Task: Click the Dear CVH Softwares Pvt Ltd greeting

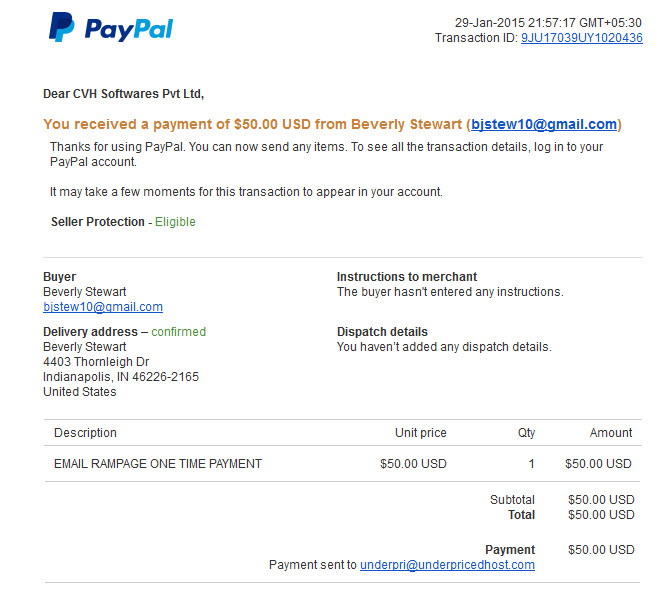Action: [x=124, y=93]
